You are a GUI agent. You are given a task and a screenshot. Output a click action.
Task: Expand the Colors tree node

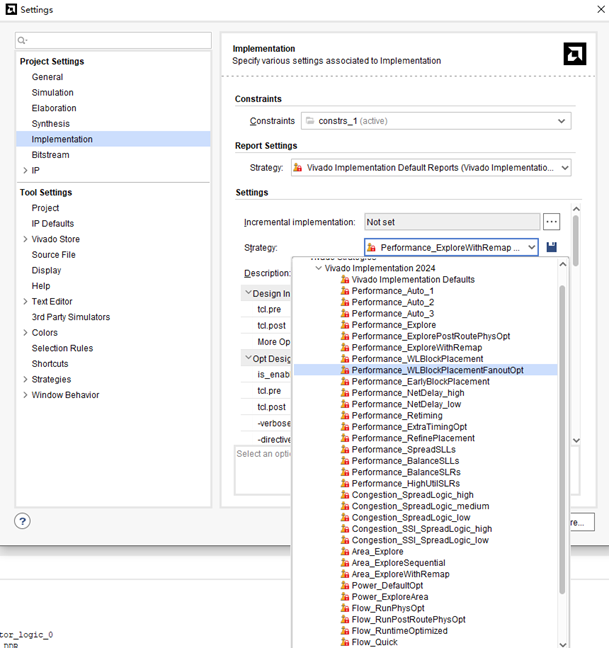coord(25,333)
